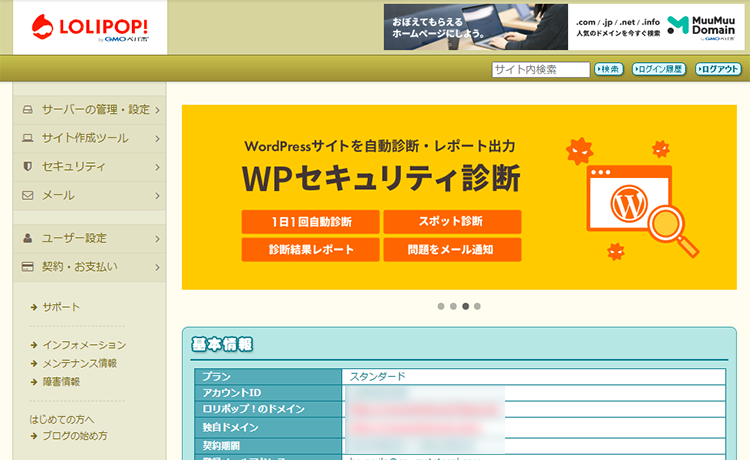Click the スタンダード plan value
This screenshot has width=750, height=460.
[377, 377]
